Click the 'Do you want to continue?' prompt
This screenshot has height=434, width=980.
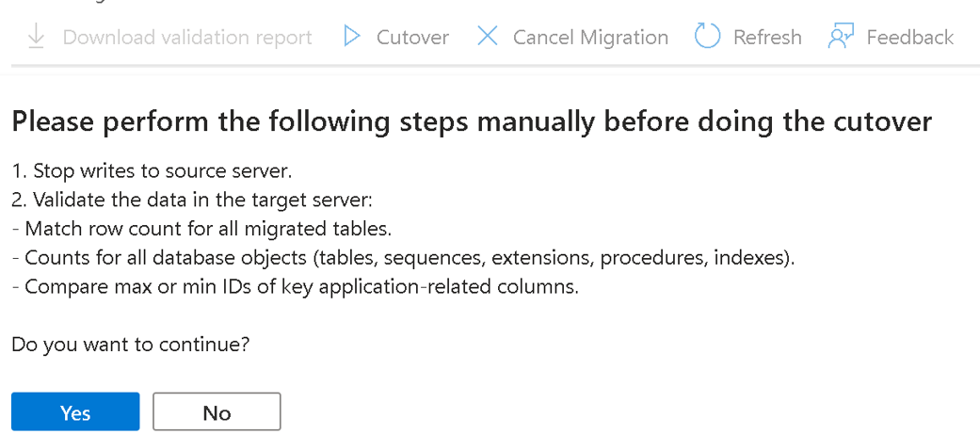pyautogui.click(x=131, y=346)
